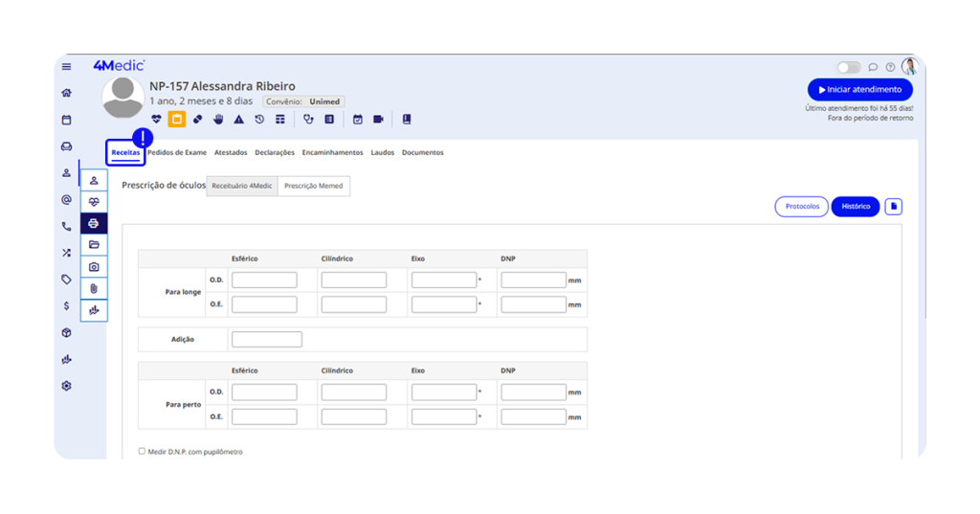This screenshot has height=514, width=980.
Task: Click the stethoscope icon in patient toolbar
Action: coord(308,120)
